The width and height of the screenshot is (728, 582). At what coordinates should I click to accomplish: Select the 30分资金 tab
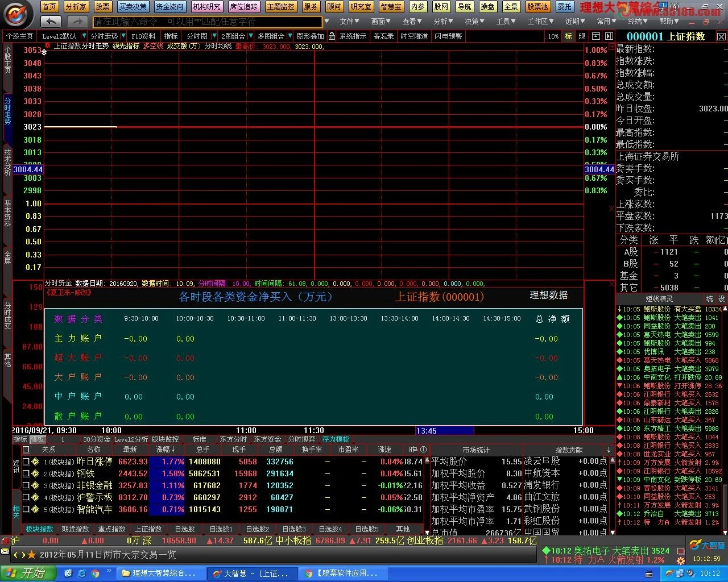[96, 439]
